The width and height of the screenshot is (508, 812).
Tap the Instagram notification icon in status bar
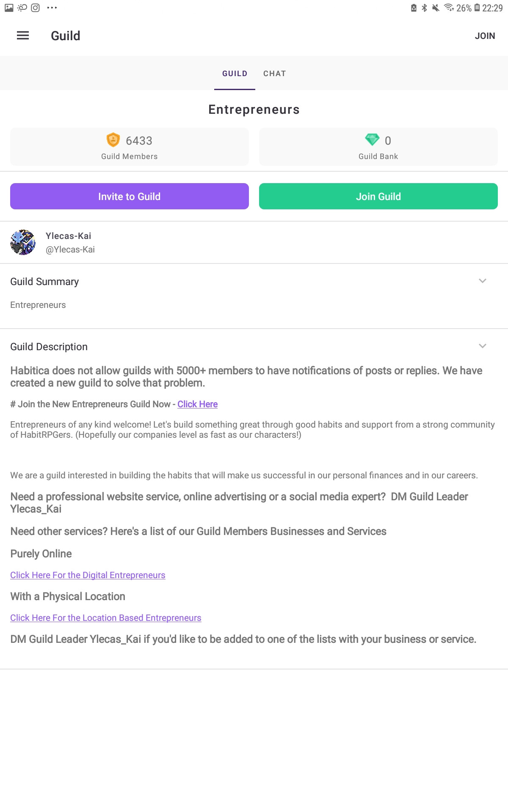point(36,8)
